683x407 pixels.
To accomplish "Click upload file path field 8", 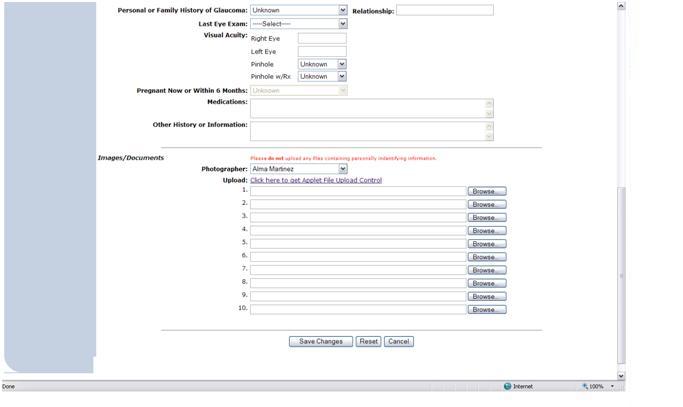I will click(358, 283).
